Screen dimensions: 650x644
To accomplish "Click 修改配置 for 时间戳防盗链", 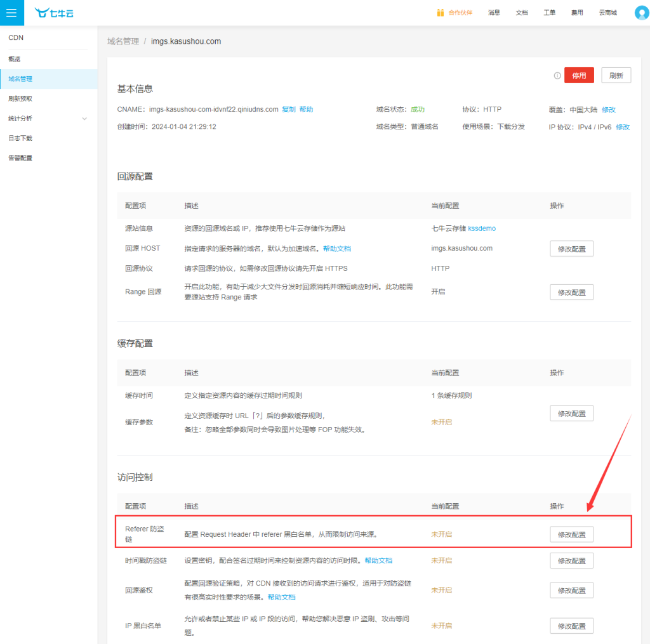I will pyautogui.click(x=572, y=561).
